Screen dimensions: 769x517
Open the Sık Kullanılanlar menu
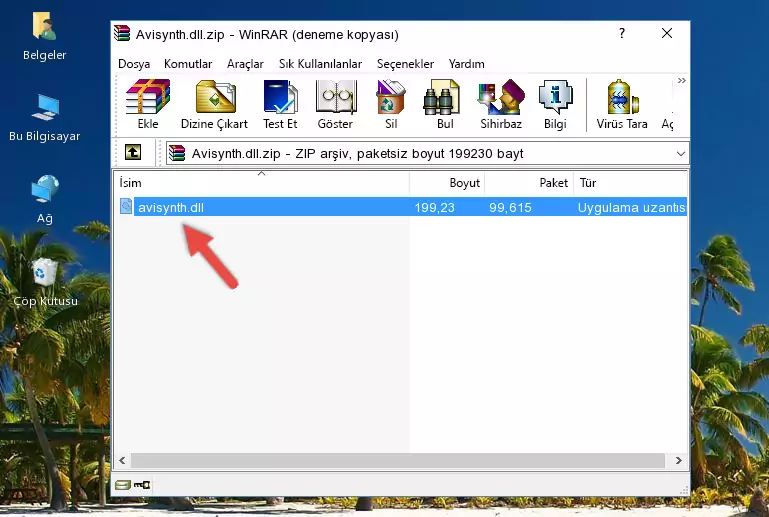(x=320, y=64)
